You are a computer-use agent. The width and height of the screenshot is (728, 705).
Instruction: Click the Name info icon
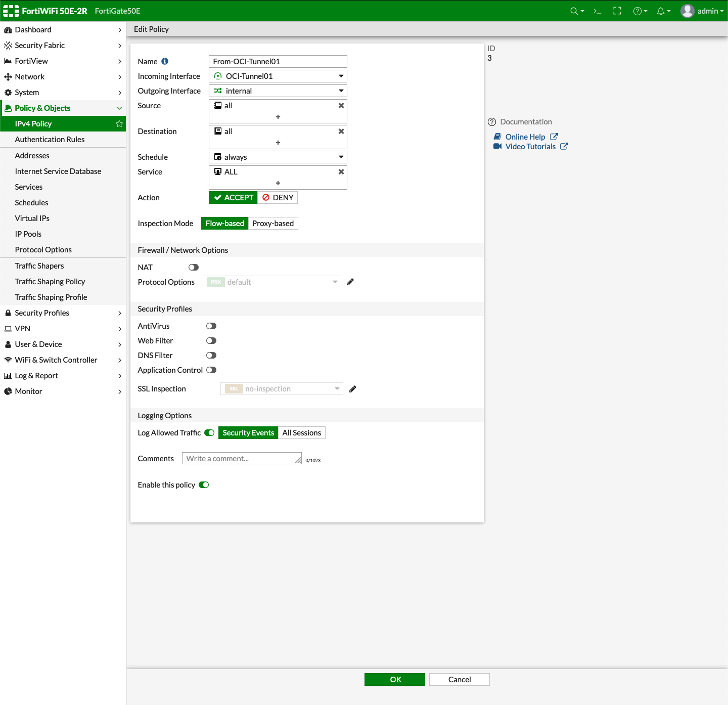click(165, 61)
